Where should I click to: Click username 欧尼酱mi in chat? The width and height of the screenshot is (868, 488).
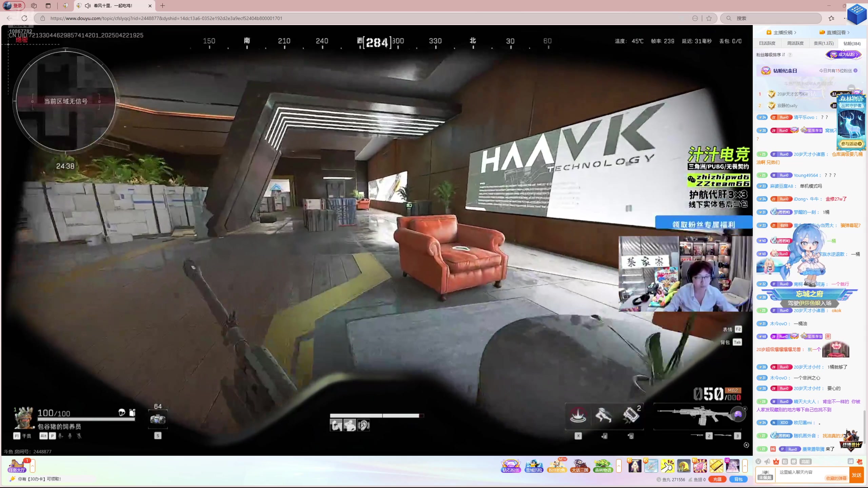point(804,423)
